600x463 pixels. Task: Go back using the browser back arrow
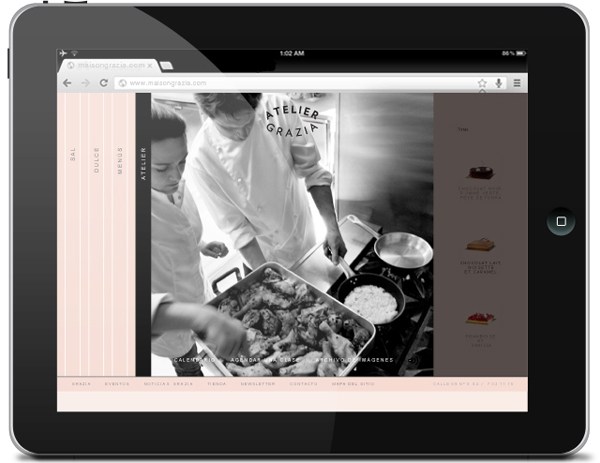[x=67, y=83]
